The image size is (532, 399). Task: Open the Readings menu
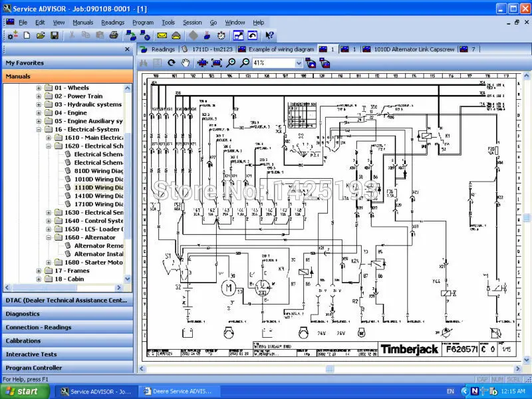tap(112, 23)
